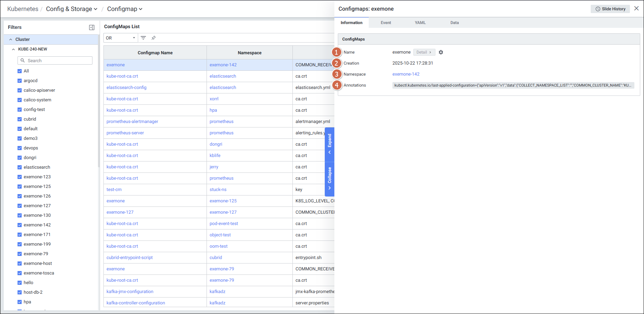
Task: Open settings gear next to exemone name
Action: coord(441,52)
